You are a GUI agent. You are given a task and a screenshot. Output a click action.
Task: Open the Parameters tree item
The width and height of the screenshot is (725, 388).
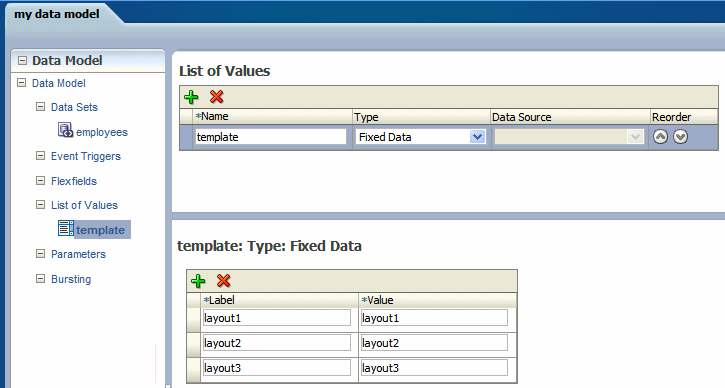tap(78, 254)
